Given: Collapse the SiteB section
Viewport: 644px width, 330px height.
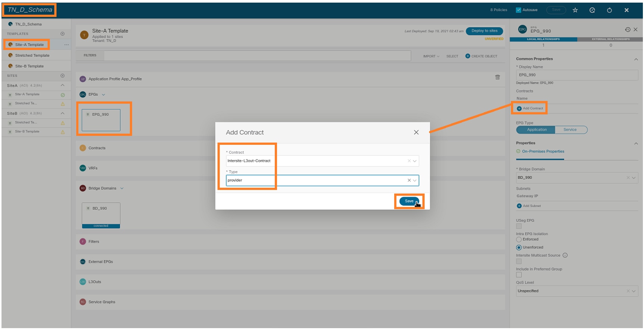Looking at the screenshot, I should click(x=62, y=113).
